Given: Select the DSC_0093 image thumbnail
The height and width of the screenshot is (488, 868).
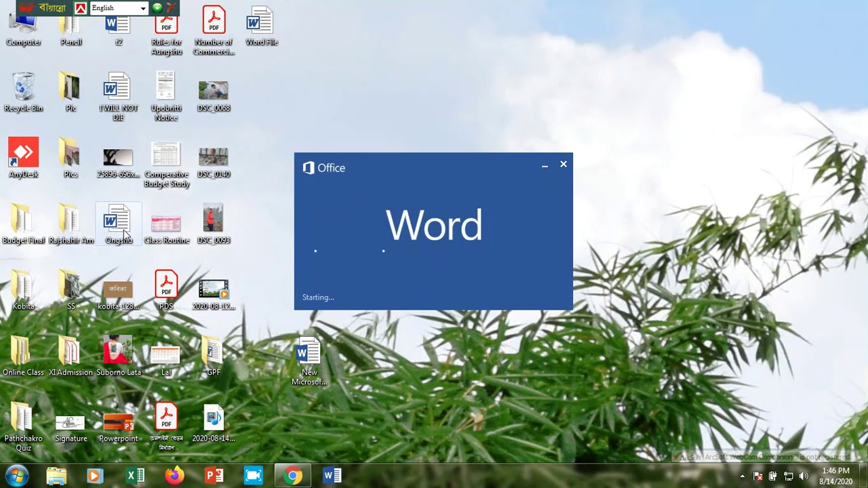Looking at the screenshot, I should pyautogui.click(x=214, y=224).
